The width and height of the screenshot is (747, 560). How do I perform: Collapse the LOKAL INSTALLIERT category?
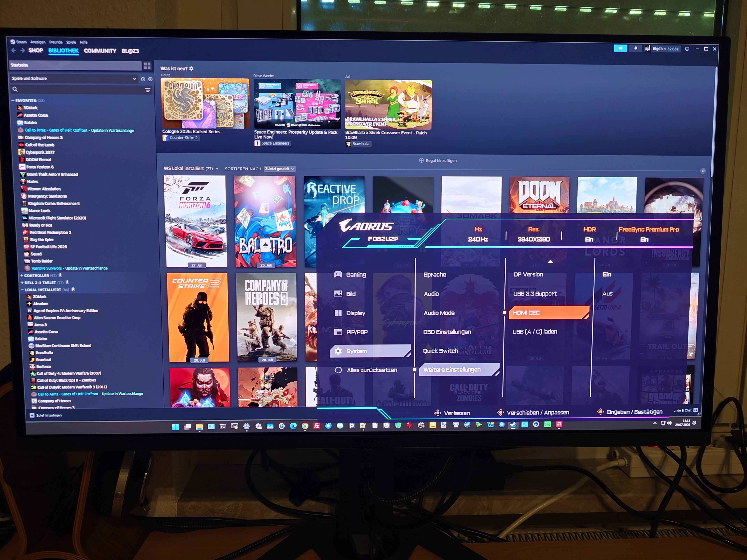22,290
